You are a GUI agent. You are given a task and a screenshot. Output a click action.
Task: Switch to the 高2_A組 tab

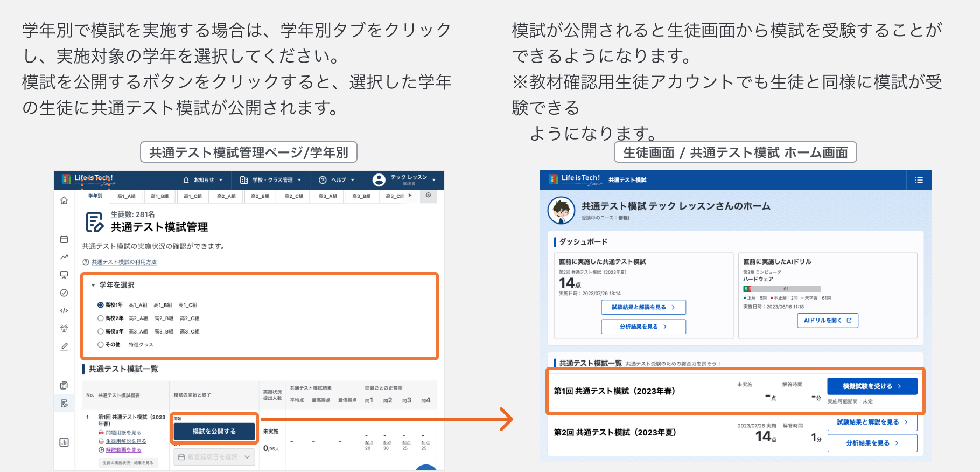point(226,196)
